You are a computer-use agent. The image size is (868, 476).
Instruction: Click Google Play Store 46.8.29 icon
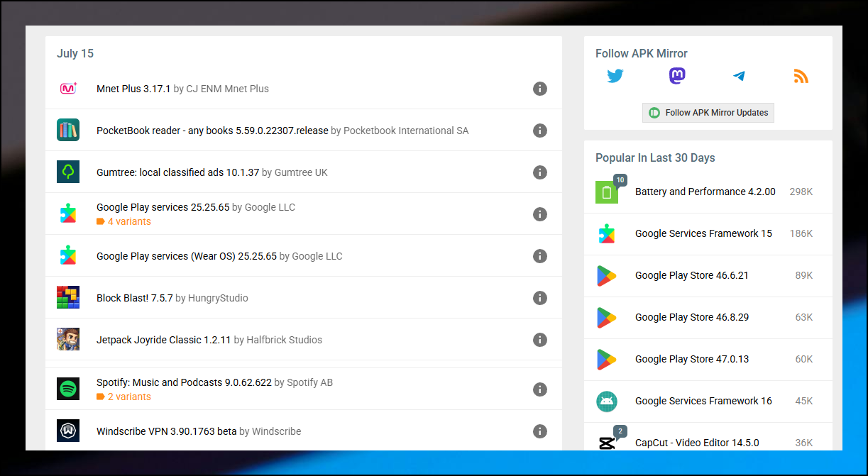click(x=607, y=318)
